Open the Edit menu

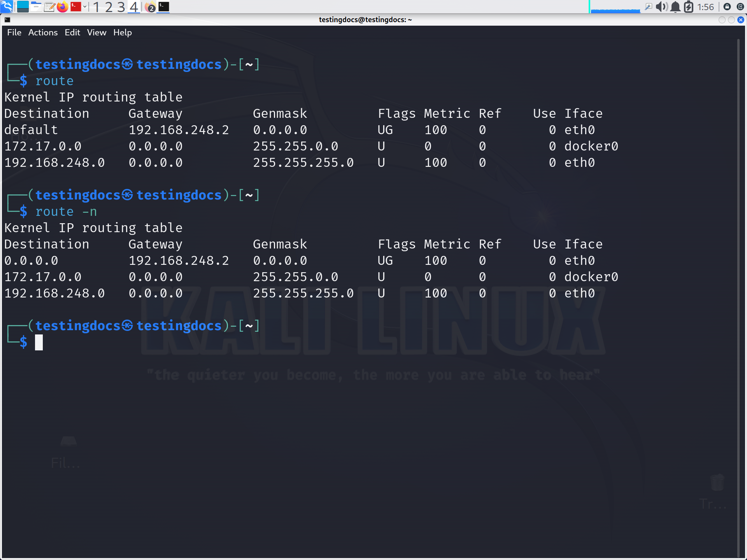point(72,32)
